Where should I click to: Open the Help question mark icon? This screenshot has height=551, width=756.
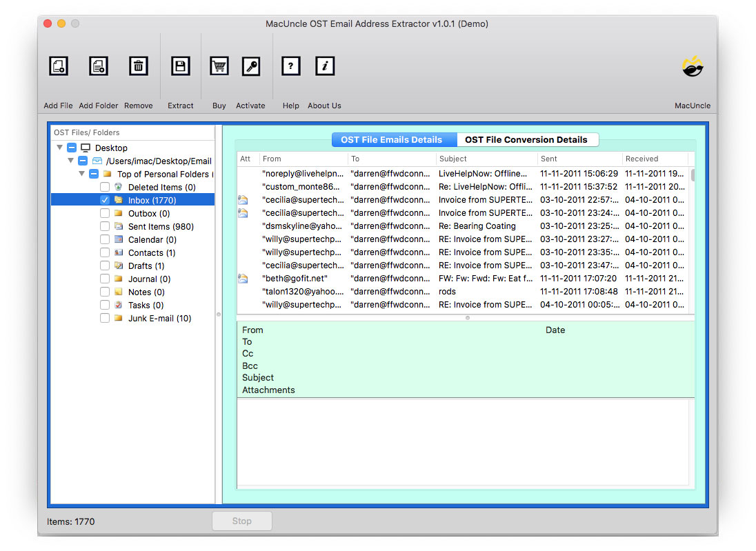pos(290,66)
